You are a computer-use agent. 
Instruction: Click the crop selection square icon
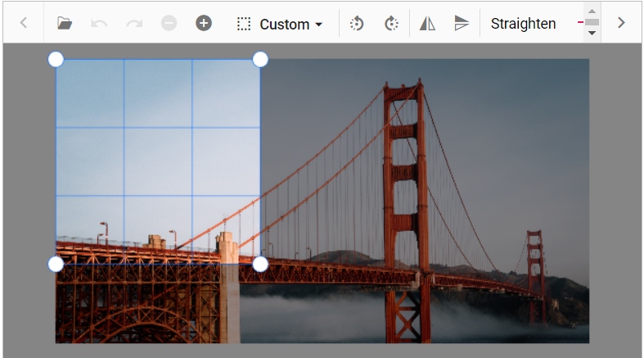tap(244, 24)
